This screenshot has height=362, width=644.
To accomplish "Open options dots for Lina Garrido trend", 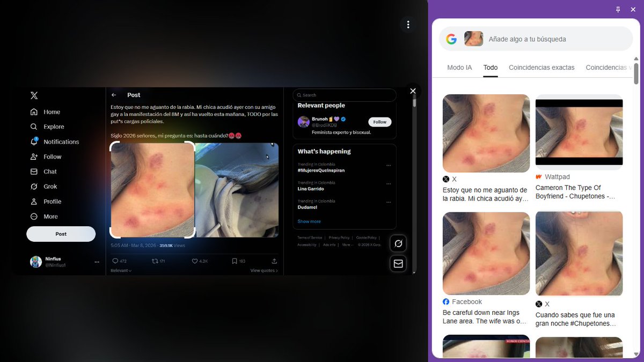I will click(389, 183).
